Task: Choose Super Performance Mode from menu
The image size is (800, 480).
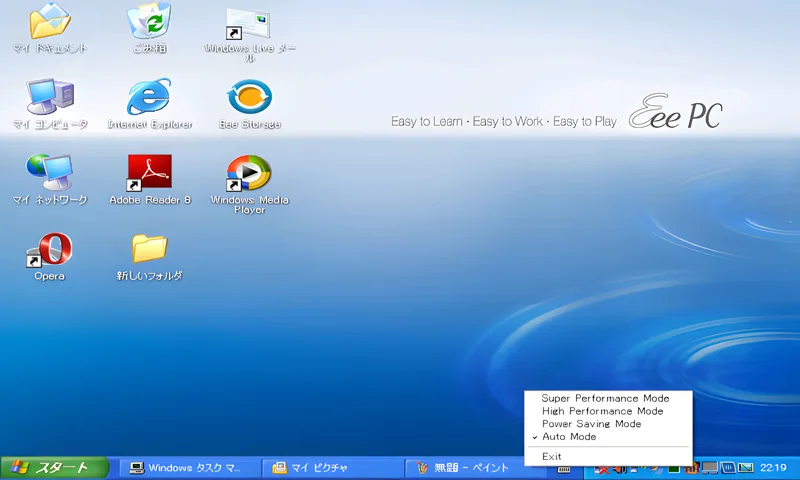Action: click(x=604, y=398)
